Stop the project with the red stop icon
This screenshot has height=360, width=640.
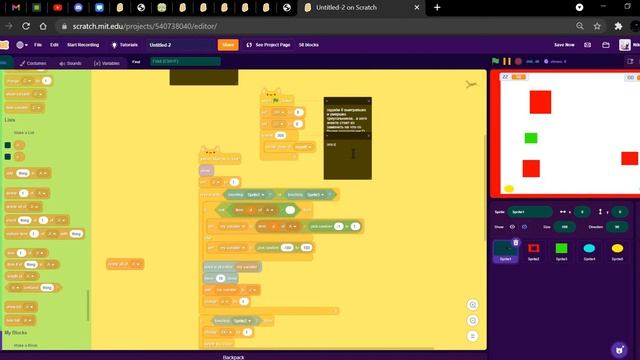click(518, 61)
